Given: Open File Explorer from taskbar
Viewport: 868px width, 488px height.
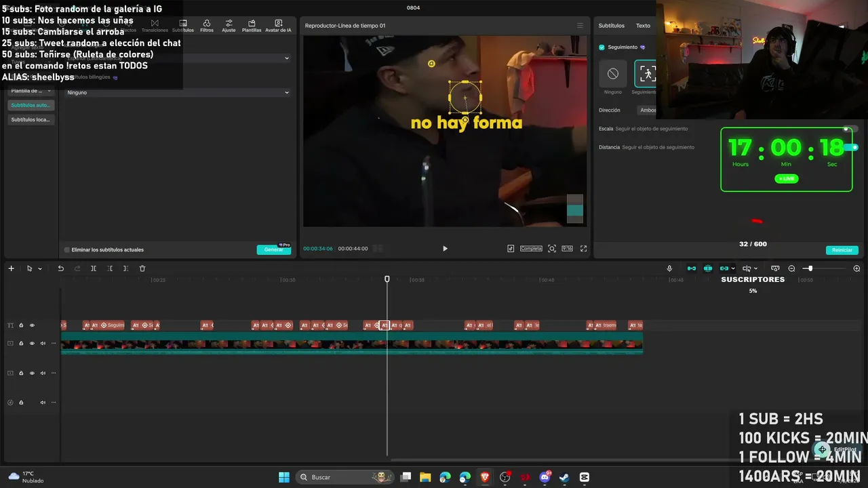Looking at the screenshot, I should coord(425,477).
